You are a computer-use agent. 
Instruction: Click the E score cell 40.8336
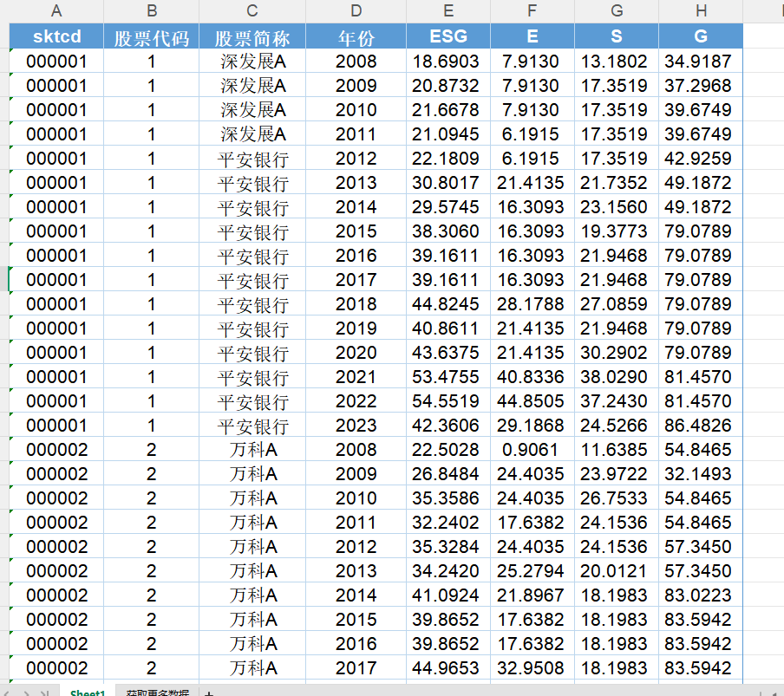[532, 377]
